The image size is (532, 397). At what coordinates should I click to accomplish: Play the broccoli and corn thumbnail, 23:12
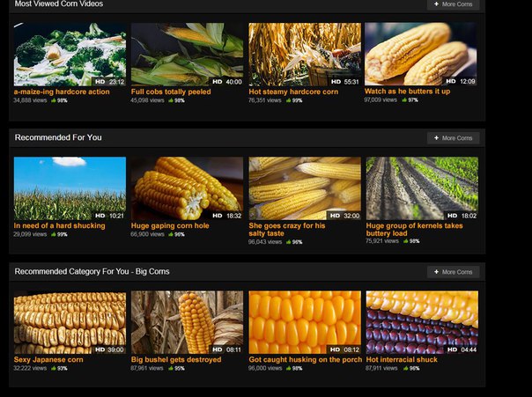[x=70, y=55]
